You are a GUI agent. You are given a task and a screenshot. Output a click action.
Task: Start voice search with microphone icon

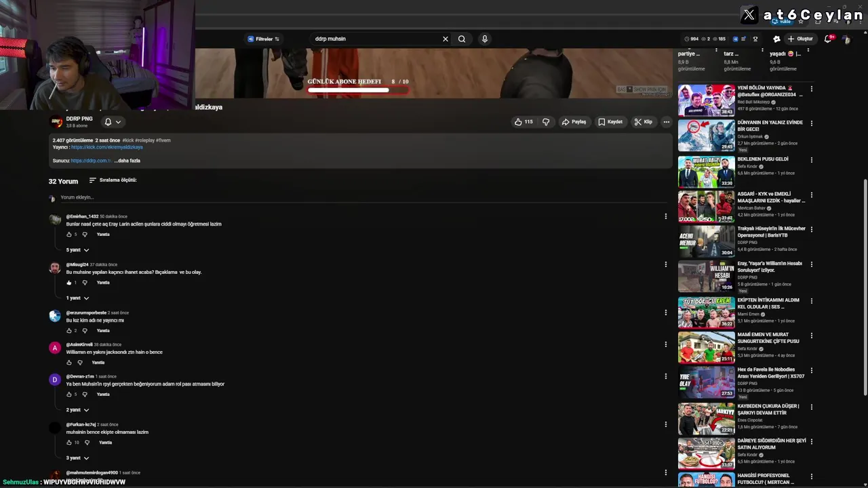coord(484,39)
